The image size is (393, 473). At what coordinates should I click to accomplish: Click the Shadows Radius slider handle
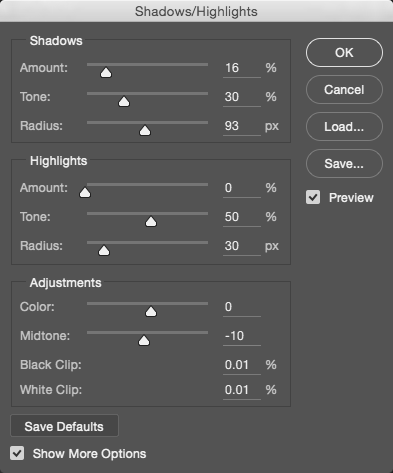point(145,130)
